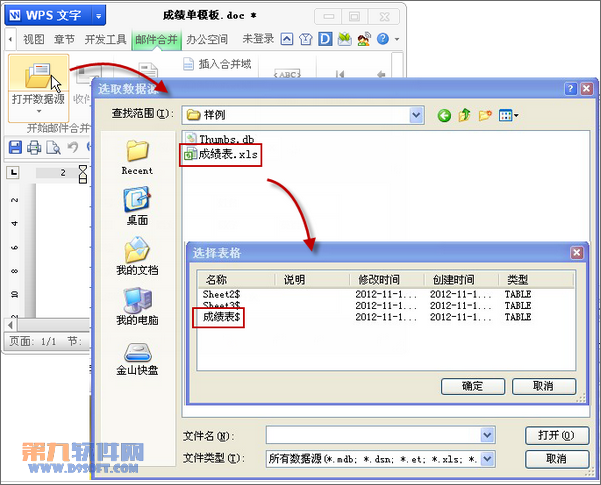Image resolution: width=601 pixels, height=485 pixels.
Task: Open the 金山快盘 shortcut
Action: coord(137,359)
